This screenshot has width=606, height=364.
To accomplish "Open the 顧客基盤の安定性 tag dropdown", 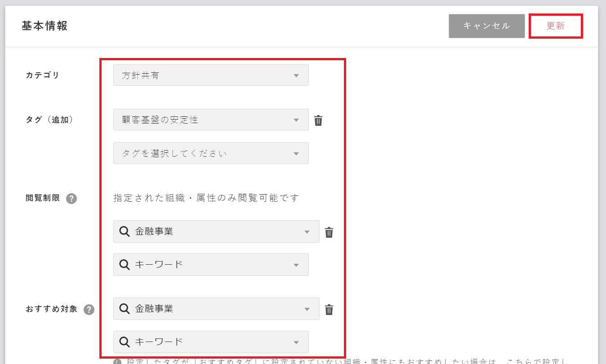I will pos(211,120).
